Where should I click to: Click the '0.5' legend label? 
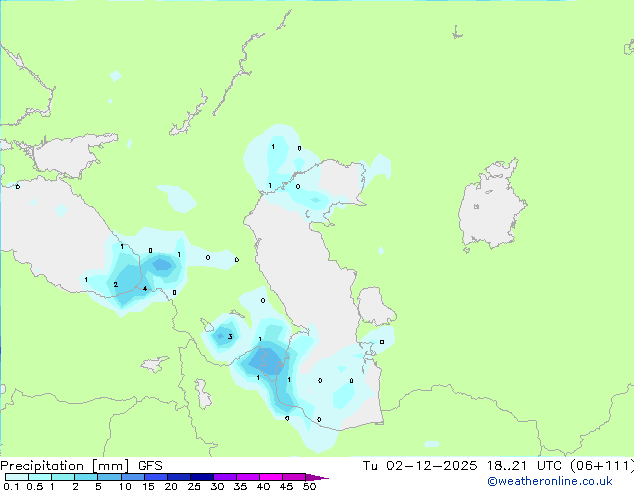35,486
